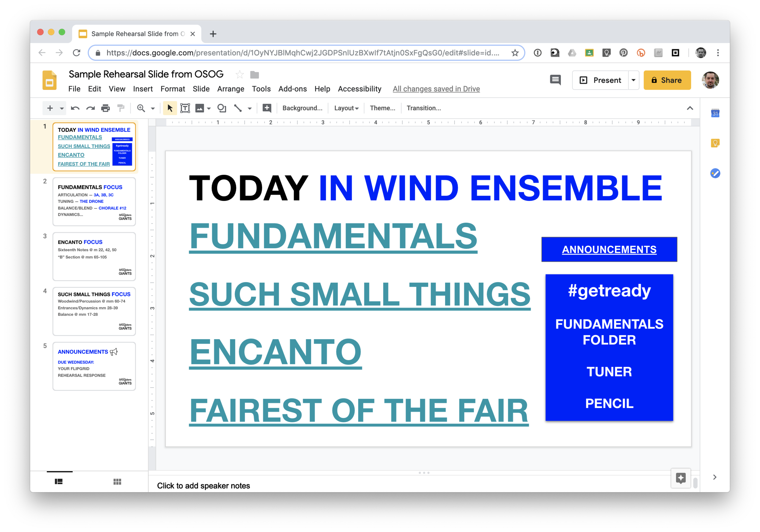
Task: Select the text box tool
Action: 185,108
